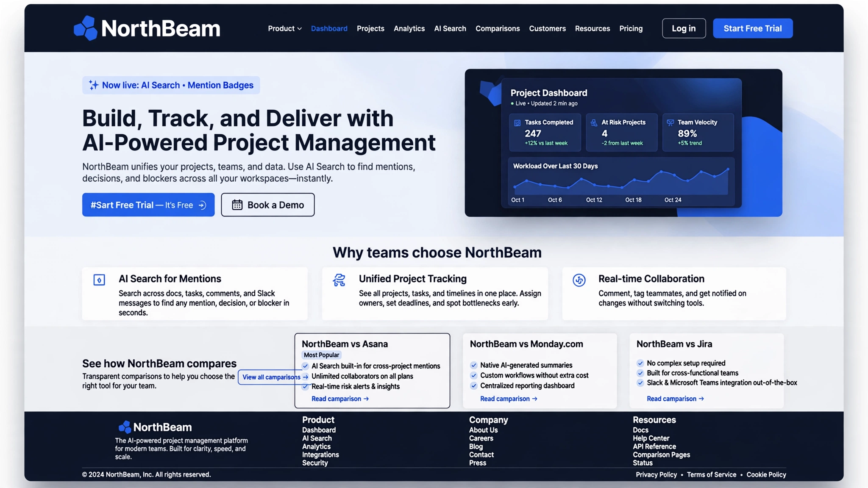Click the Log in button

coord(684,28)
